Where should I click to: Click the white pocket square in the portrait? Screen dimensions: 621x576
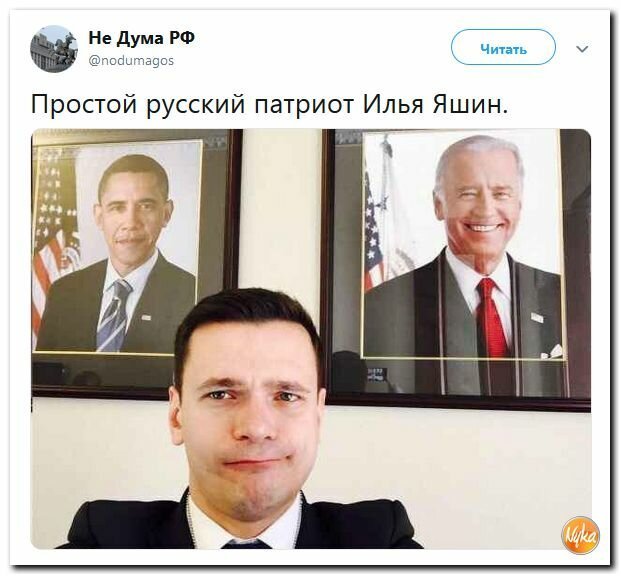554,351
